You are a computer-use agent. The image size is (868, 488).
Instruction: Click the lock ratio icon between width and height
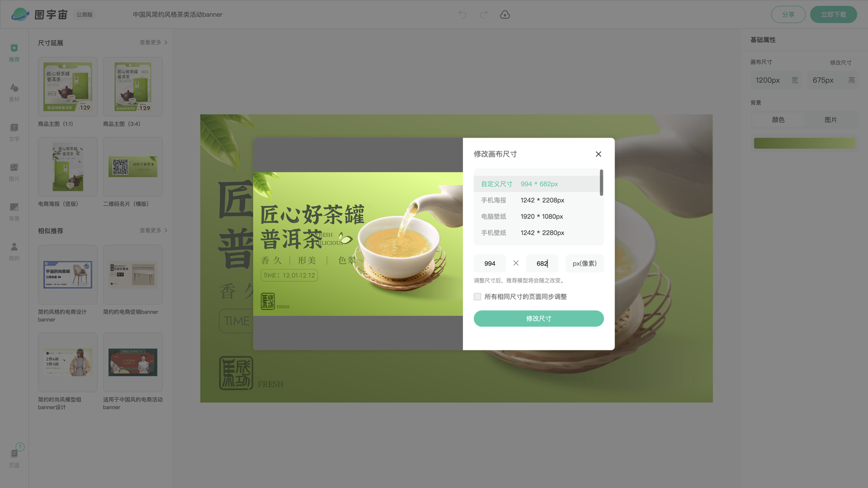[516, 263]
